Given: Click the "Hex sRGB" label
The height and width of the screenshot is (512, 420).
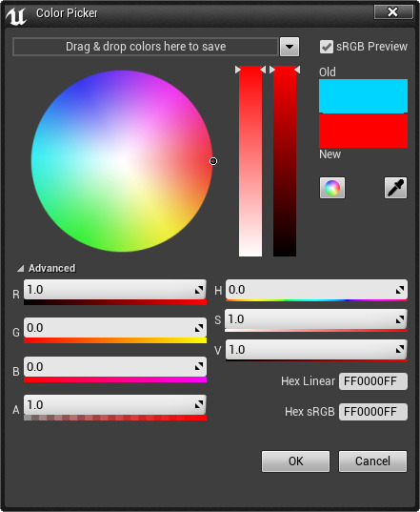Looking at the screenshot, I should point(310,412).
